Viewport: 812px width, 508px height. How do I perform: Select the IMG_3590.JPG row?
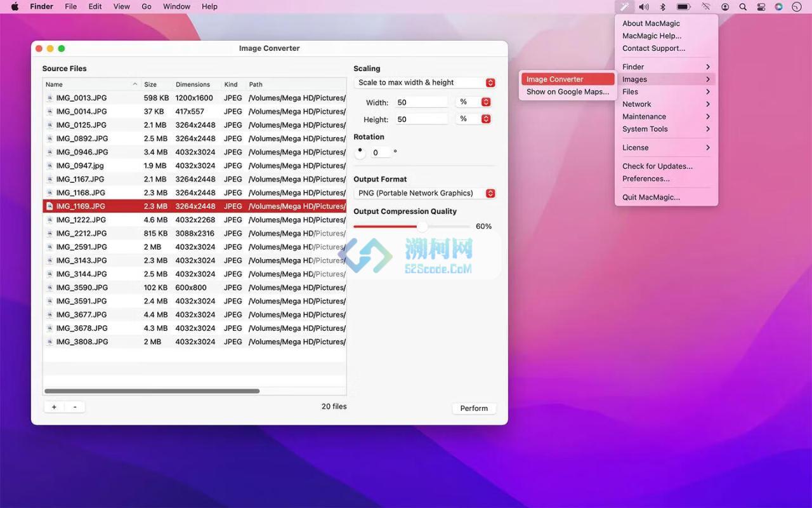[x=195, y=288]
